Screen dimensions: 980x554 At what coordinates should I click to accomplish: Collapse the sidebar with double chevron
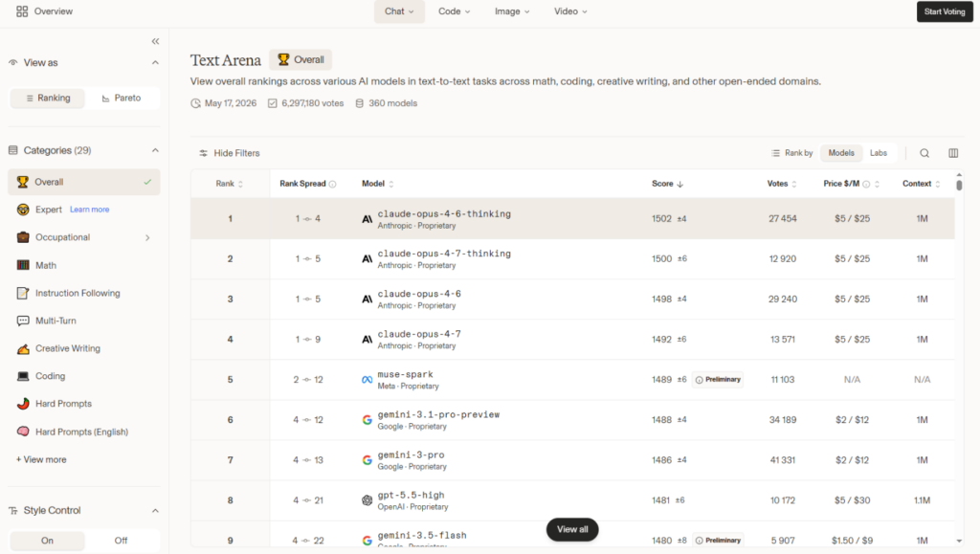click(155, 41)
